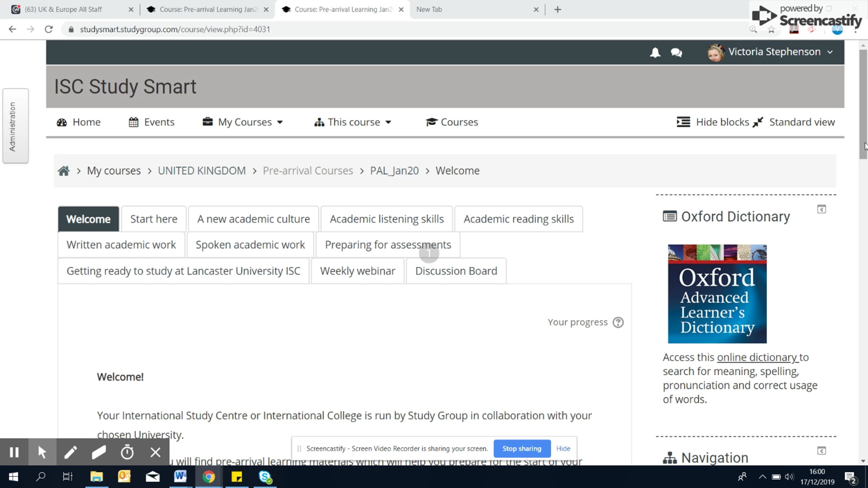Pause the Screencastify recording

14,452
